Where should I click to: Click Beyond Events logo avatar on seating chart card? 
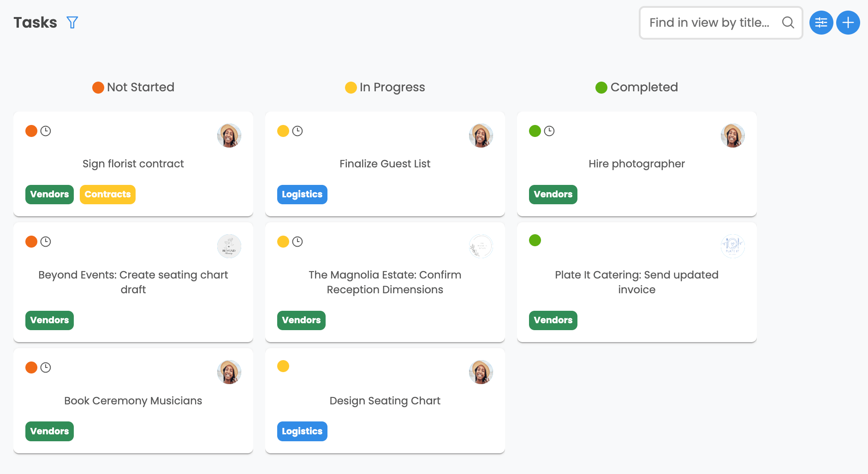(x=229, y=246)
